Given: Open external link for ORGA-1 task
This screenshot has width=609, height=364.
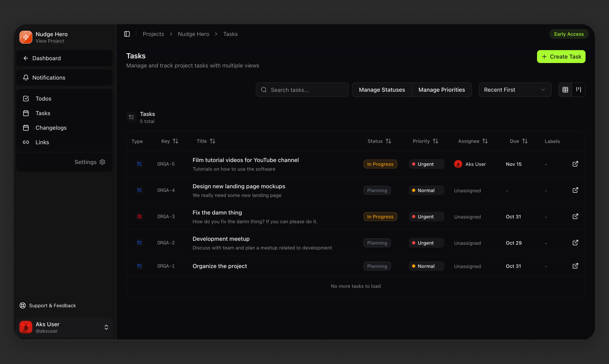Looking at the screenshot, I should [575, 266].
